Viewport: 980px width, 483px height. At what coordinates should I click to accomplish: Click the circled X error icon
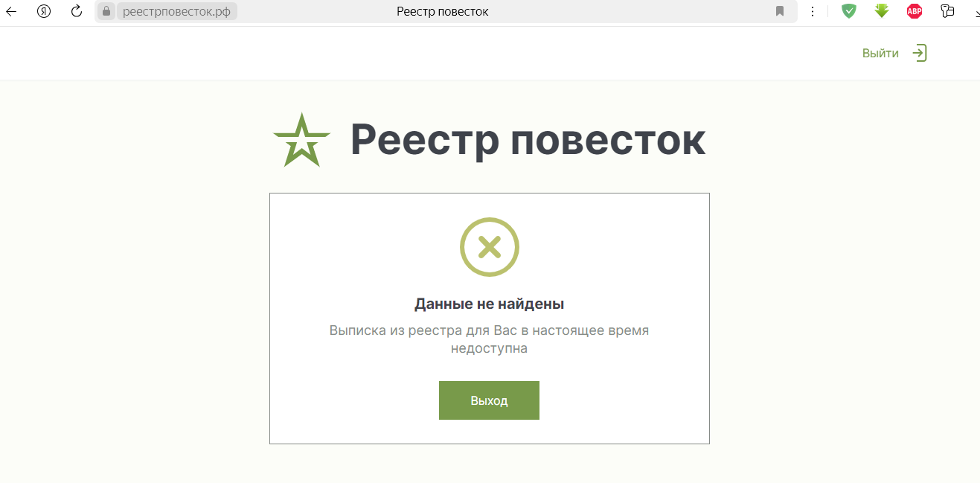coord(489,247)
